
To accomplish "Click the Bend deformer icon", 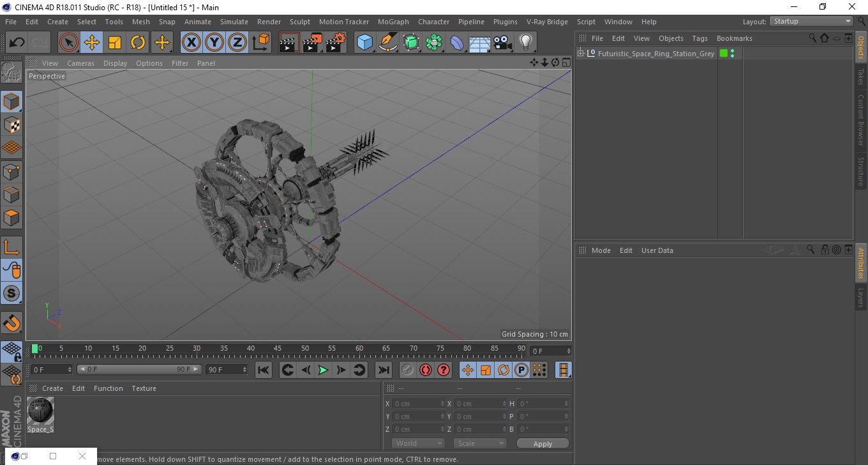I will point(457,43).
